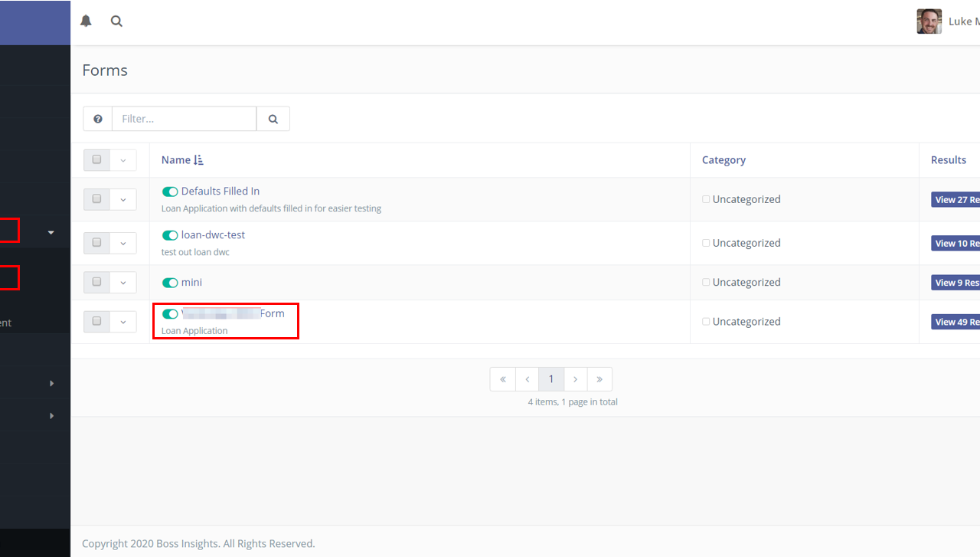
Task: Advance to the next page arrow
Action: (576, 378)
